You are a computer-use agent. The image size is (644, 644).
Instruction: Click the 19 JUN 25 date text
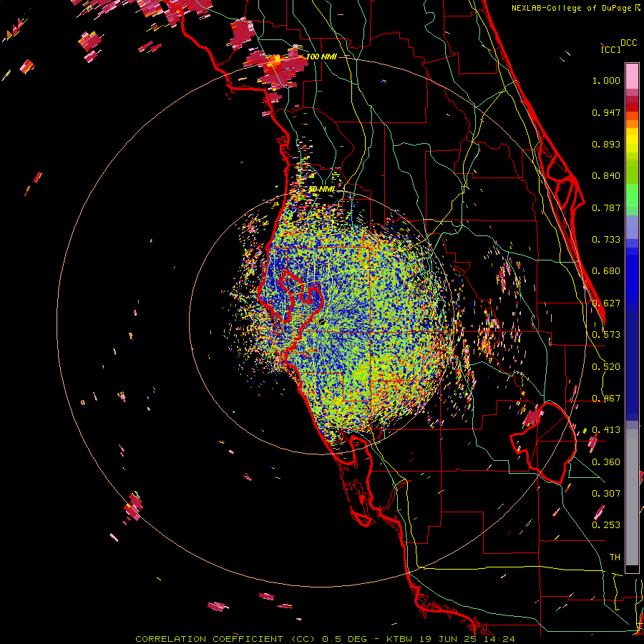448,639
